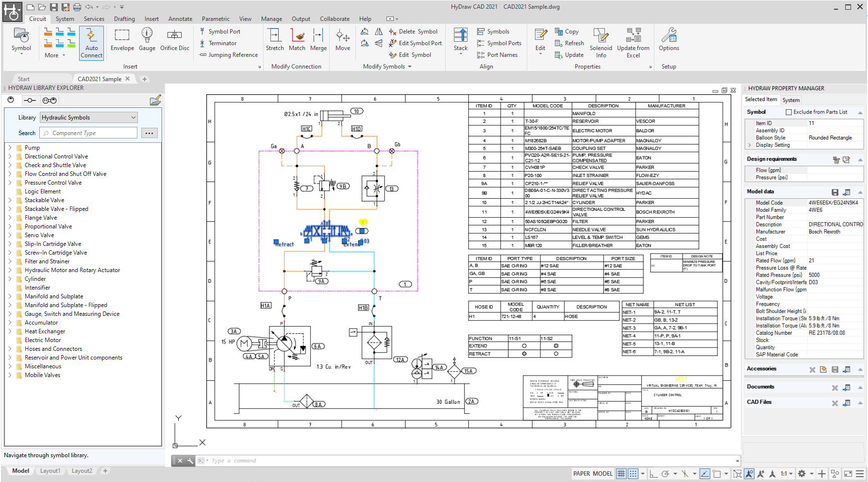The height and width of the screenshot is (482, 868).
Task: Save the Model data with disk icon
Action: point(835,192)
